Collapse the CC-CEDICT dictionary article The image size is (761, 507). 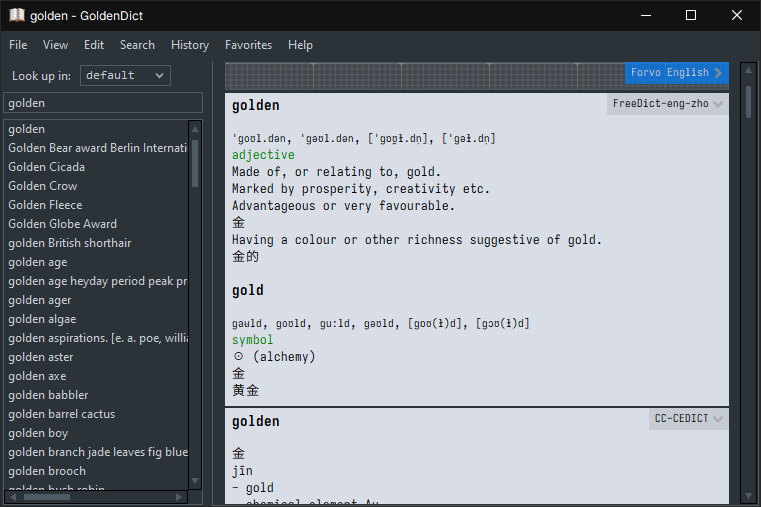pyautogui.click(x=718, y=420)
